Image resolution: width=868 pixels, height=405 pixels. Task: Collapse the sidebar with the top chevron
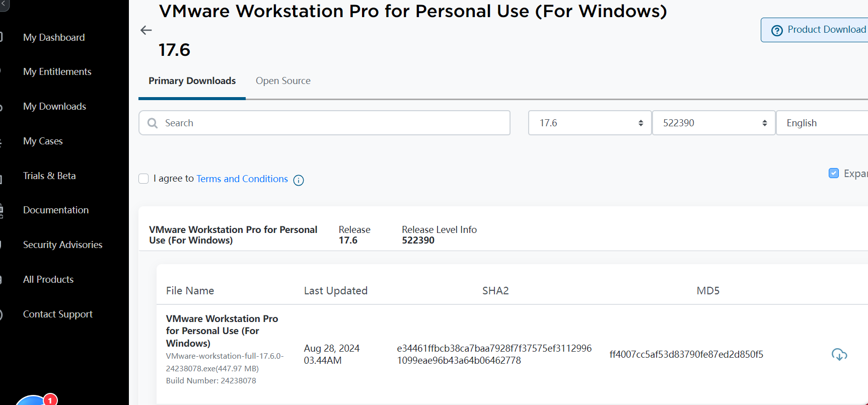point(3,4)
